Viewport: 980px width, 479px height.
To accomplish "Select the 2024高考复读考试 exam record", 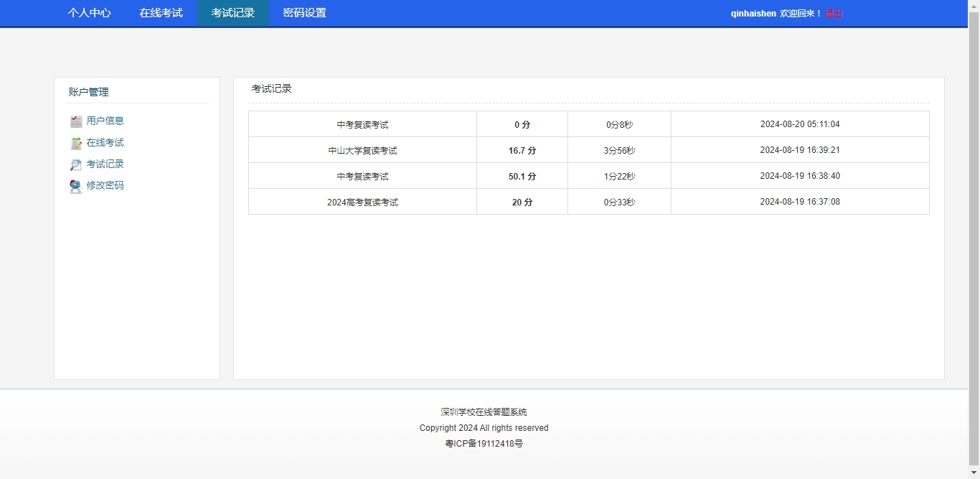I will tap(362, 203).
